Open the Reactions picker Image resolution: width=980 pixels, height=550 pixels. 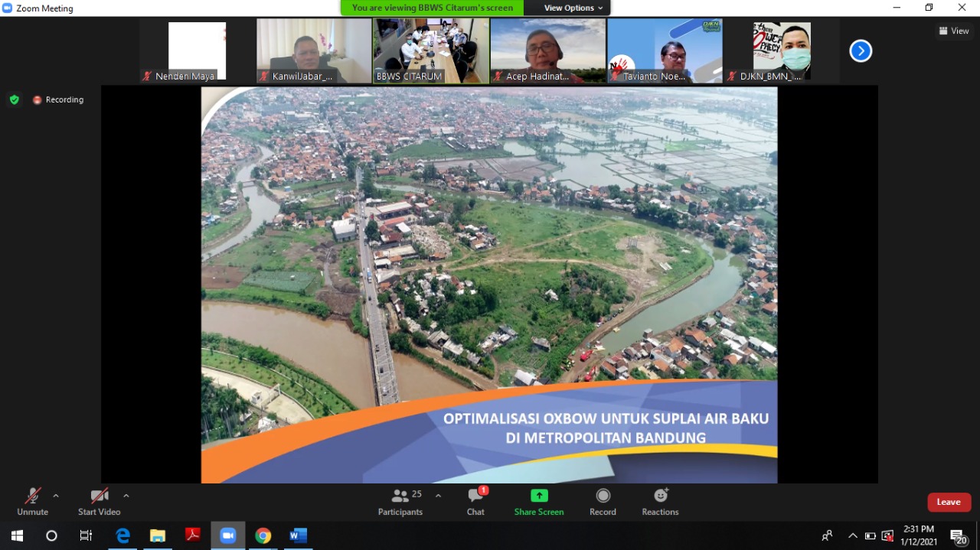[659, 501]
